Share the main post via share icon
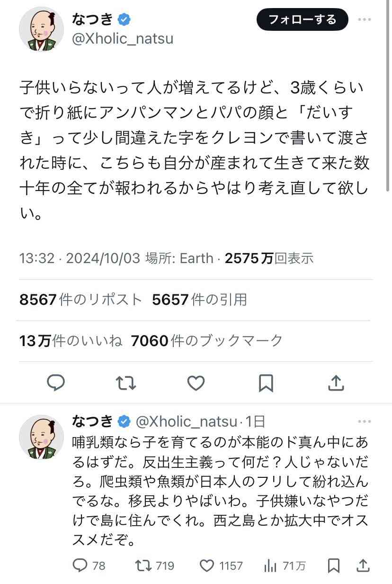392x584 pixels. [336, 383]
